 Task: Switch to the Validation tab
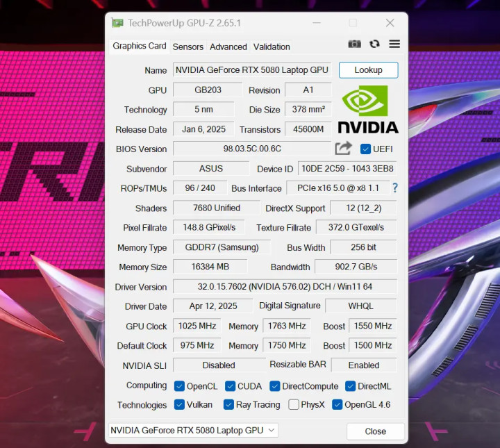[272, 47]
